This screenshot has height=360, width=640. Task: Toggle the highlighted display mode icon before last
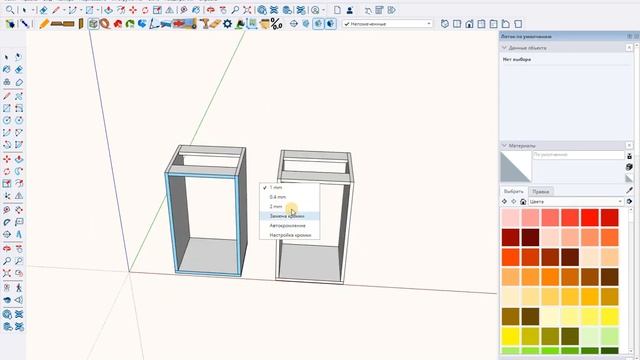point(319,24)
